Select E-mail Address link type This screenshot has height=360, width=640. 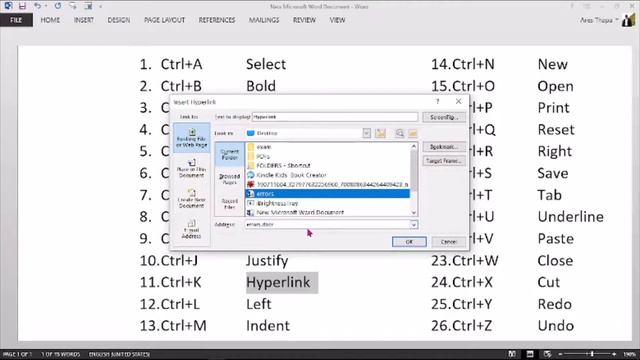coord(191,229)
